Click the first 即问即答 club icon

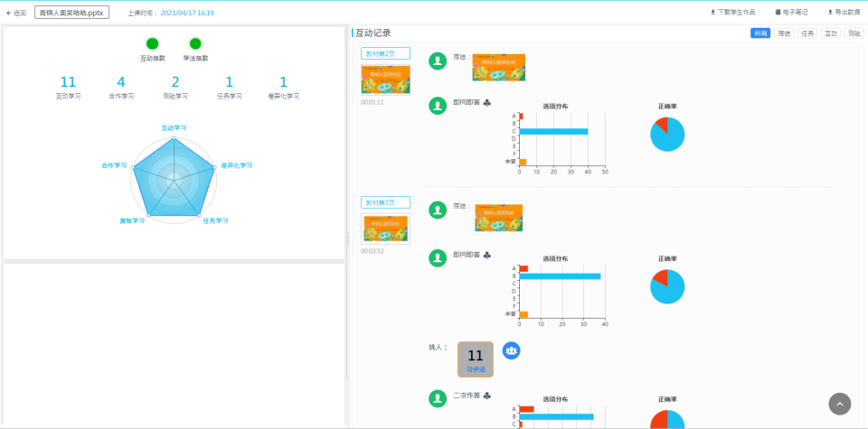(x=487, y=103)
